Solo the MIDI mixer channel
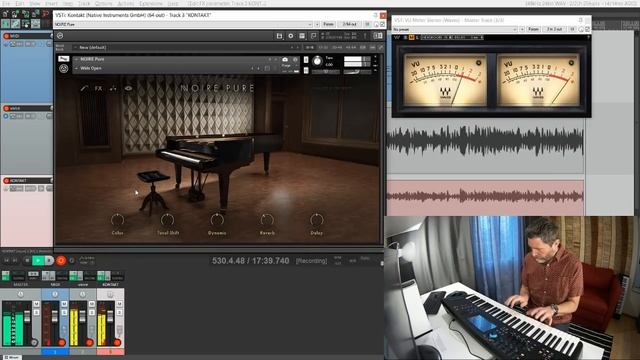 point(64,313)
